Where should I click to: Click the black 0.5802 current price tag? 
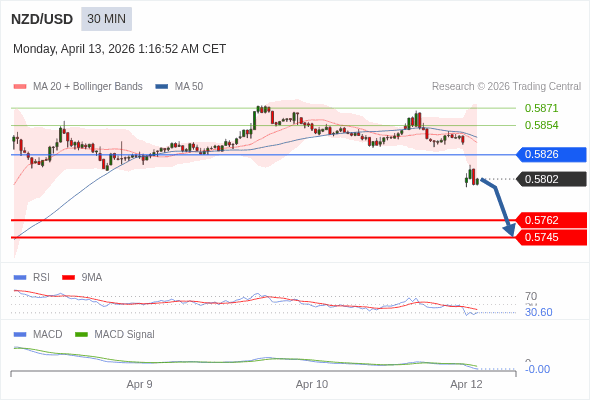tap(551, 179)
